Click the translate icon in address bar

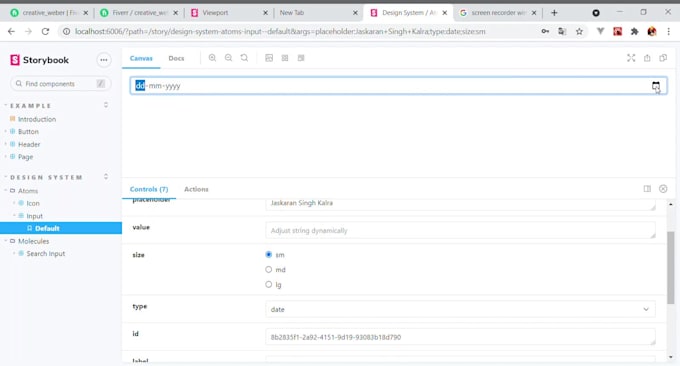[x=562, y=31]
